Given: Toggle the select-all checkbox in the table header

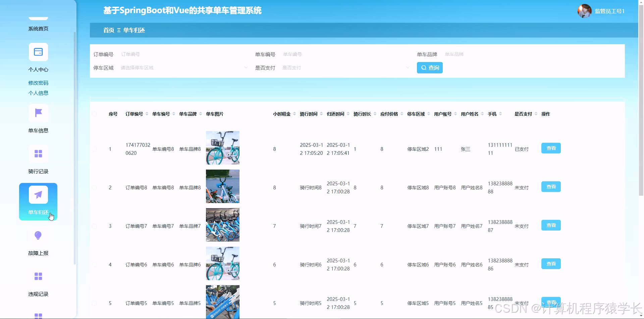Looking at the screenshot, I should click(94, 114).
